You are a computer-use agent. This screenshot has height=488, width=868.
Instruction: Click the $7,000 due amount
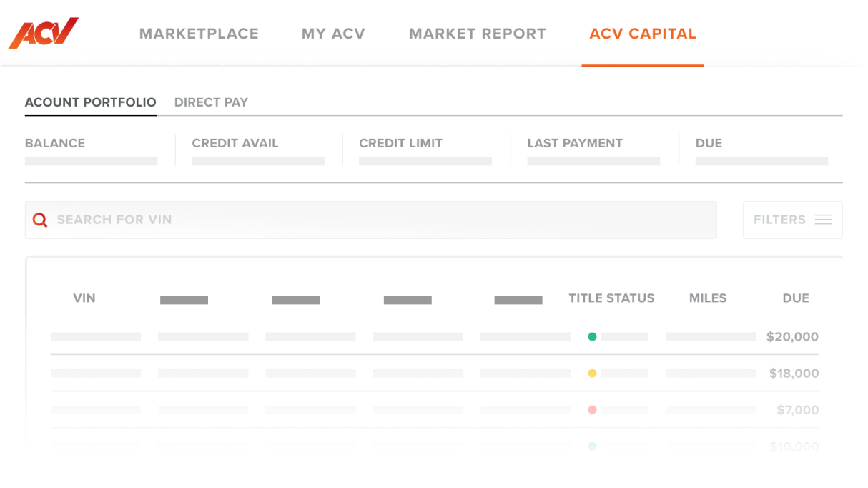798,410
